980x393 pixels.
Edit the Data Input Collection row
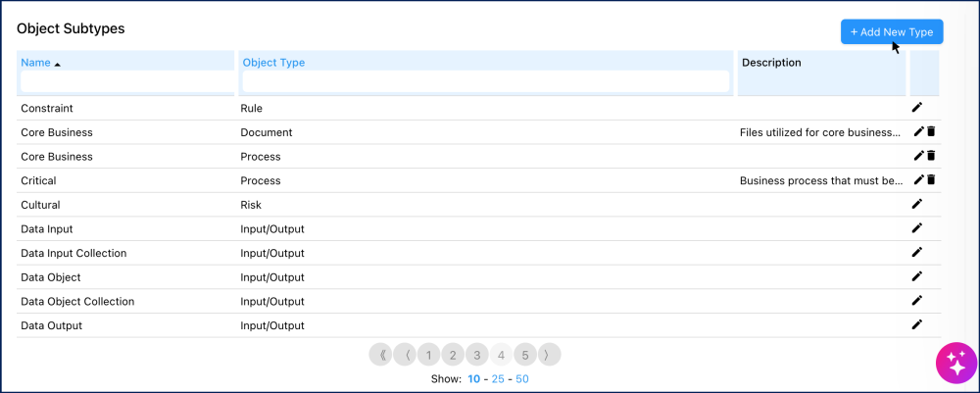[x=917, y=252]
